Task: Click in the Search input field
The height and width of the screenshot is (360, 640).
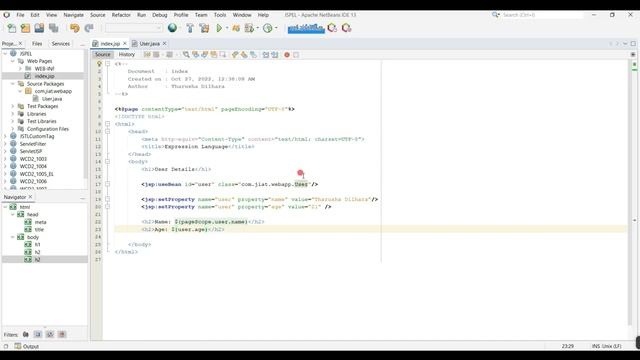Action: pos(542,15)
